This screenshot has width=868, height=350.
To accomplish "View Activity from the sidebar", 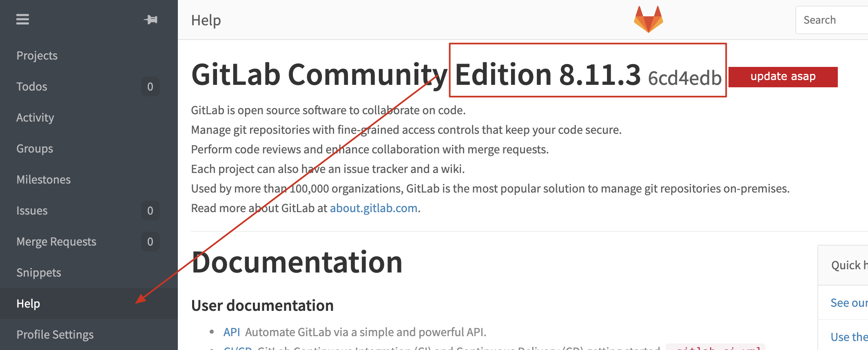I will point(35,117).
